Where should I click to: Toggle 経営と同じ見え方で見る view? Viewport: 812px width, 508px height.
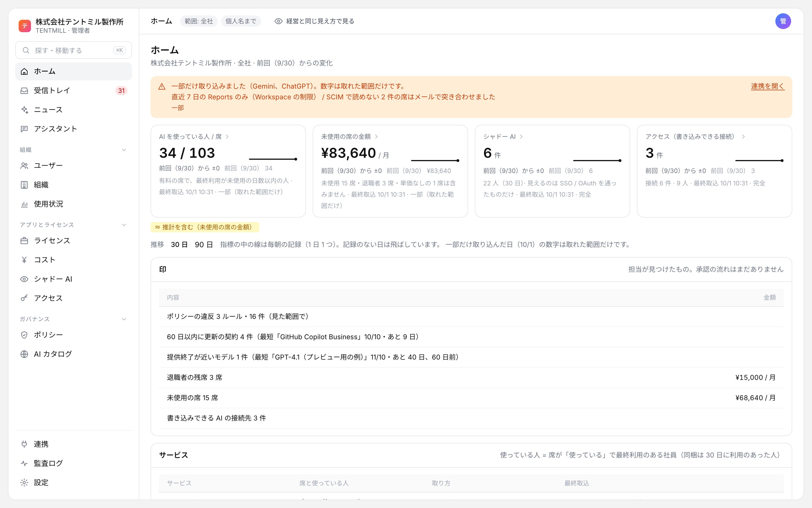(314, 21)
